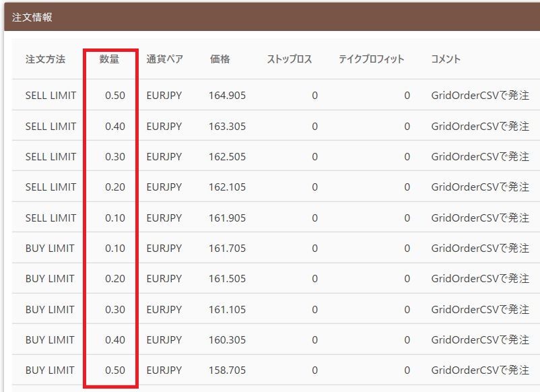540x392 pixels.
Task: Select the SELL LIMIT cell at price 162.505
Action: coord(50,157)
